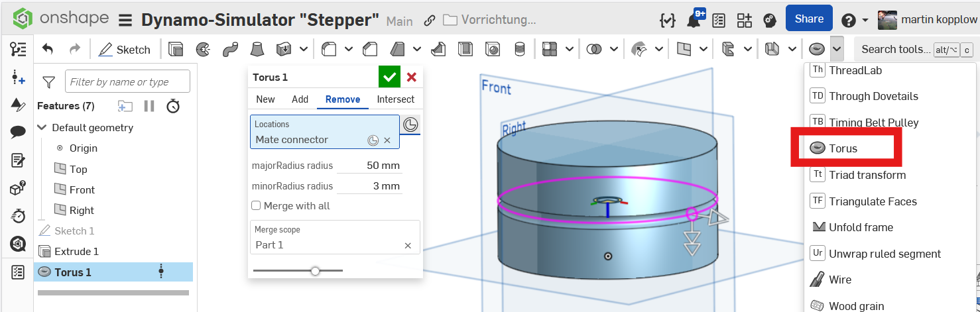Choose Torus from the features list

click(x=843, y=148)
